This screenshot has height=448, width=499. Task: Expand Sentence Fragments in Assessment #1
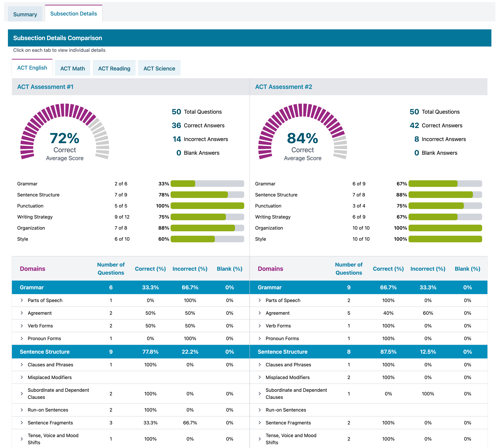coord(22,423)
